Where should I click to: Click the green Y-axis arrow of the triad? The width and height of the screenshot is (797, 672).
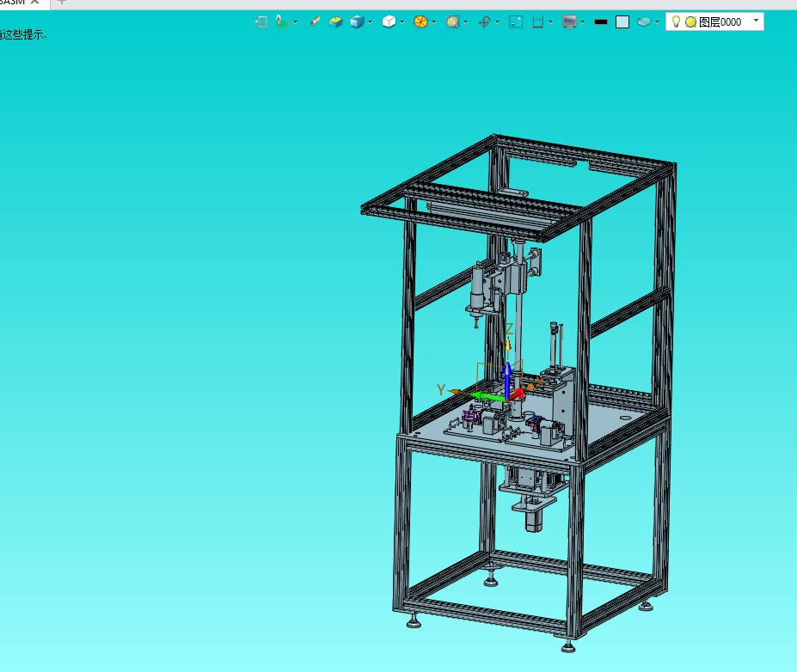[x=487, y=396]
